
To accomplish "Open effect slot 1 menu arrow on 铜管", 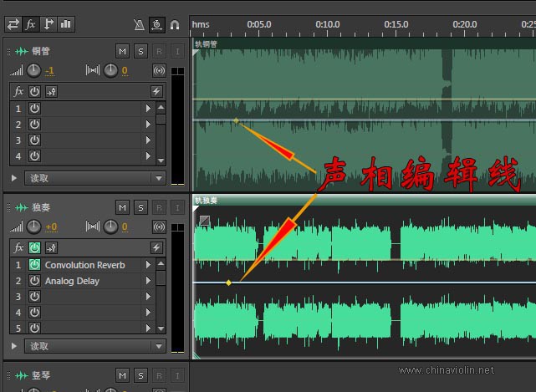I will (149, 108).
